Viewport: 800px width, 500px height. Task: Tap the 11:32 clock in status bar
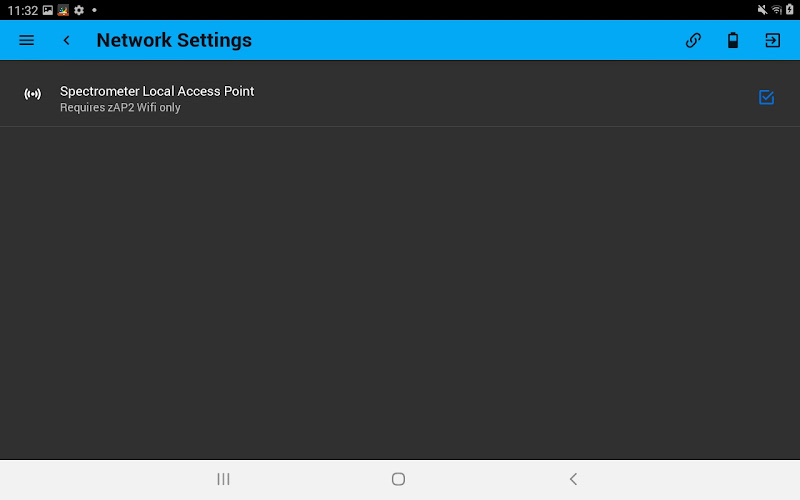[23, 10]
